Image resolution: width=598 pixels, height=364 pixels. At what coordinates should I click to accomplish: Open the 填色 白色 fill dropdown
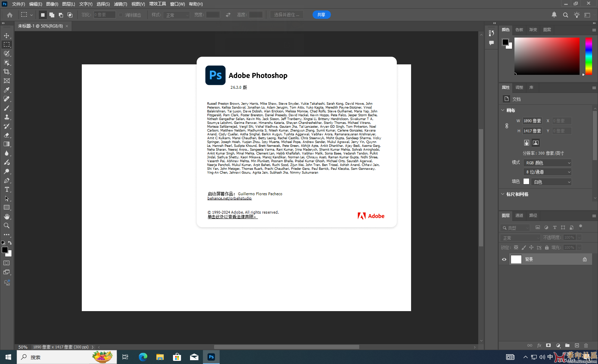pos(551,182)
